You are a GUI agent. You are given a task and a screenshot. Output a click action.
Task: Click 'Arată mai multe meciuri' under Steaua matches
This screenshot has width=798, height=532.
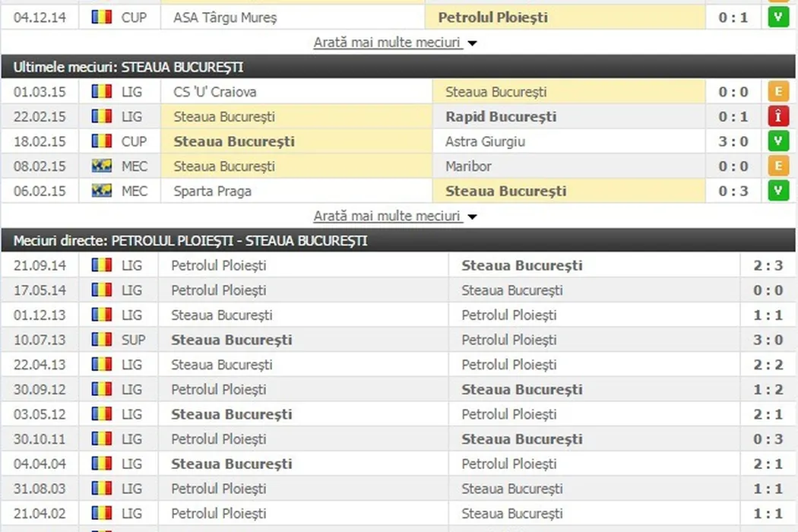(x=387, y=216)
